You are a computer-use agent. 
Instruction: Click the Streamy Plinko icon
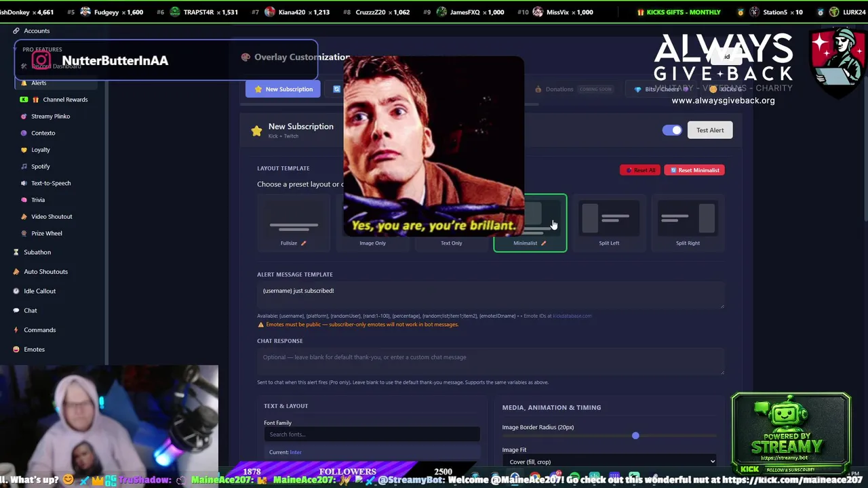point(24,117)
